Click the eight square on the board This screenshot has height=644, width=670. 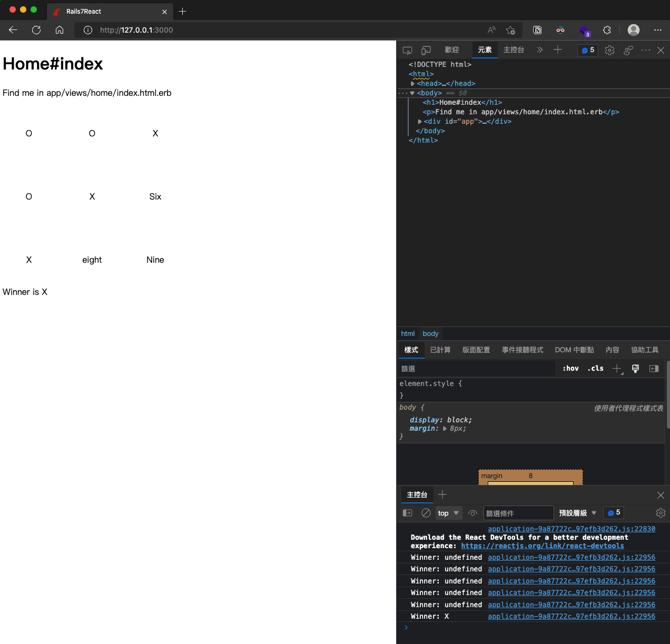tap(92, 260)
